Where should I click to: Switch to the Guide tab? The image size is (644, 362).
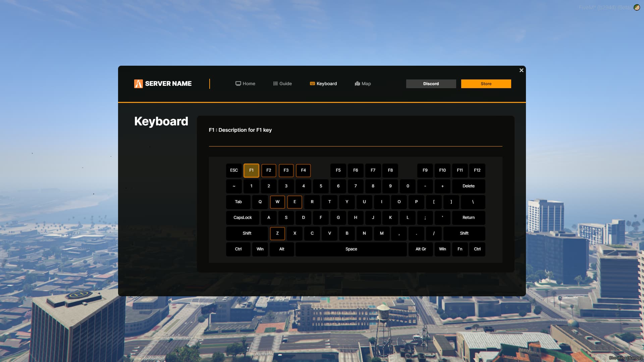282,84
